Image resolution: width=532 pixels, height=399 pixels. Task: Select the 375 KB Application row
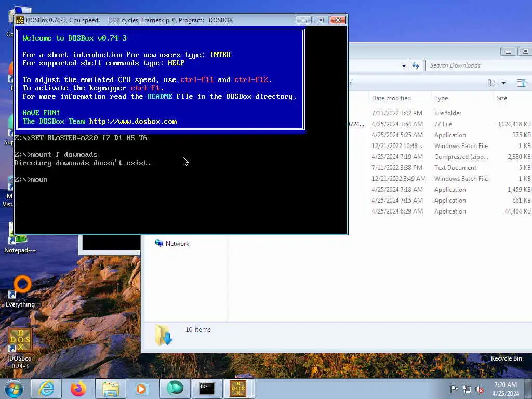(x=441, y=135)
